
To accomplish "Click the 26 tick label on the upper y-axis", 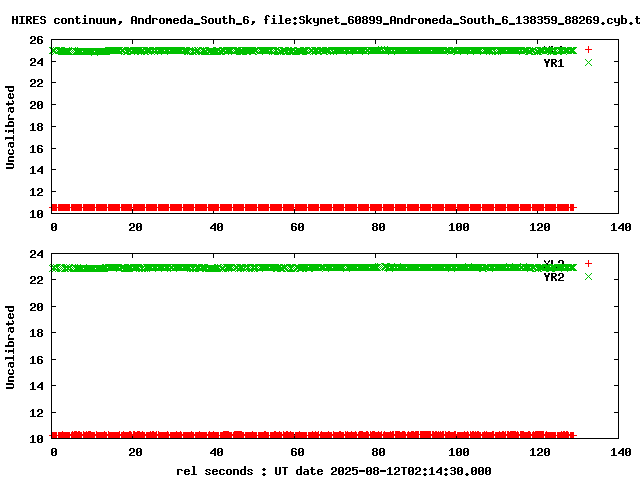I will point(36,40).
